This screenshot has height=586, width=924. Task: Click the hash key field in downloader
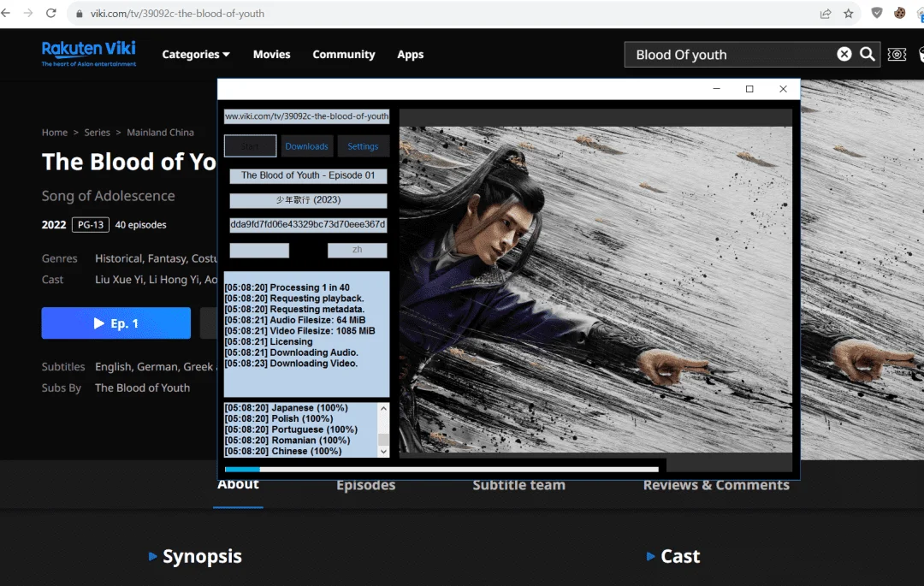(308, 224)
